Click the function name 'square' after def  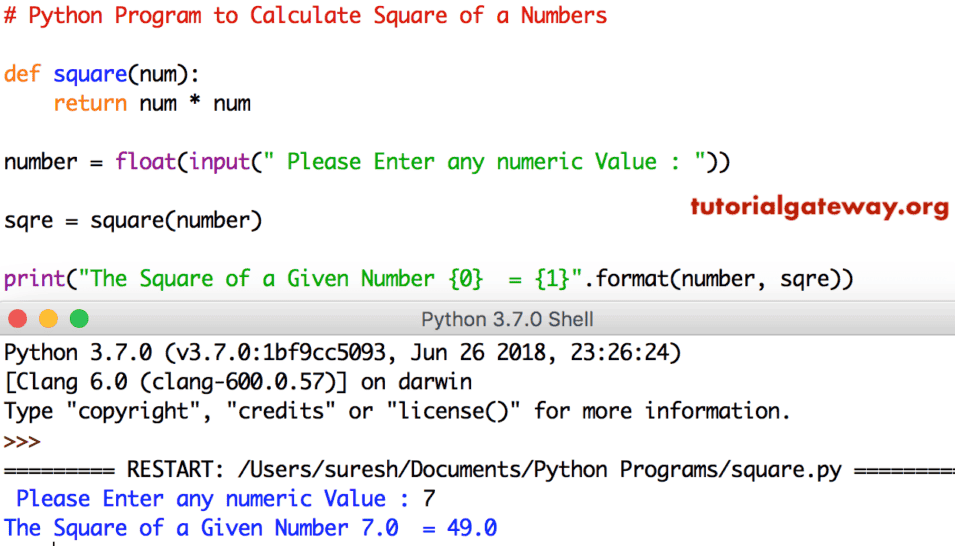pos(90,75)
